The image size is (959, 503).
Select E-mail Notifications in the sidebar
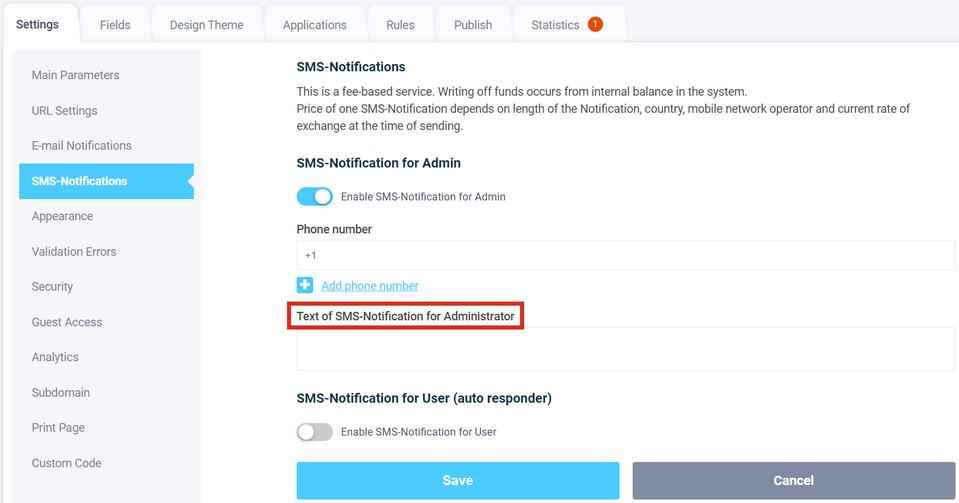click(82, 146)
